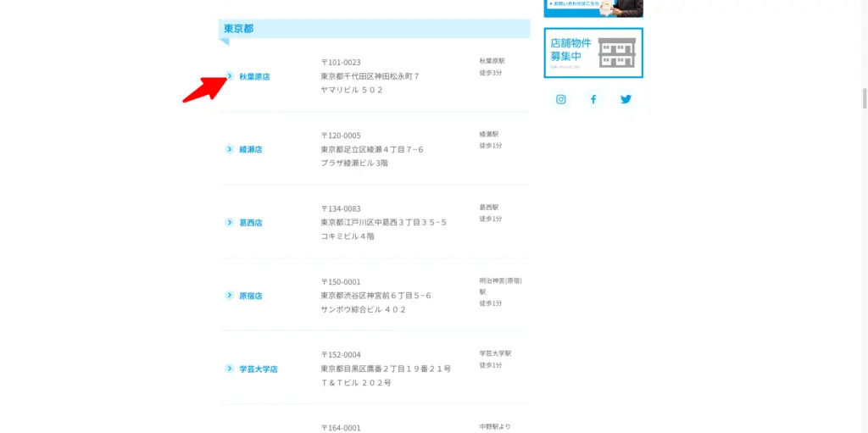Viewport: 868px width, 433px height.
Task: Select 徒歩3分 in the 秋葉原店 row
Action: 491,73
